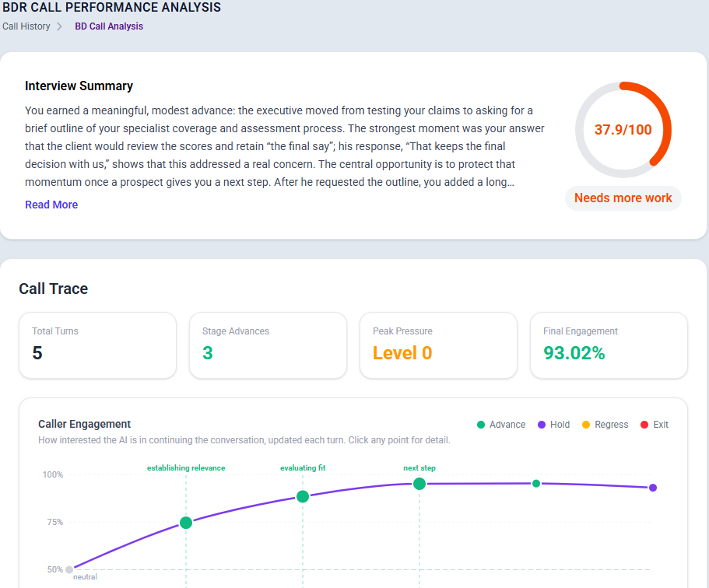Open detail for evaluating fit point
The width and height of the screenshot is (709, 588).
[303, 497]
